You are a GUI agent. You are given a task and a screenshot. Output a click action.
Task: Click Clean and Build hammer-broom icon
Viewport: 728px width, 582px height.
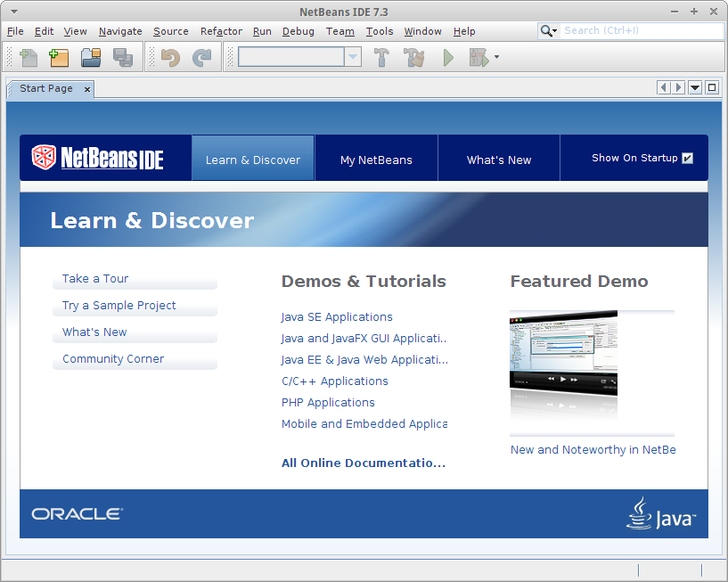click(x=413, y=58)
